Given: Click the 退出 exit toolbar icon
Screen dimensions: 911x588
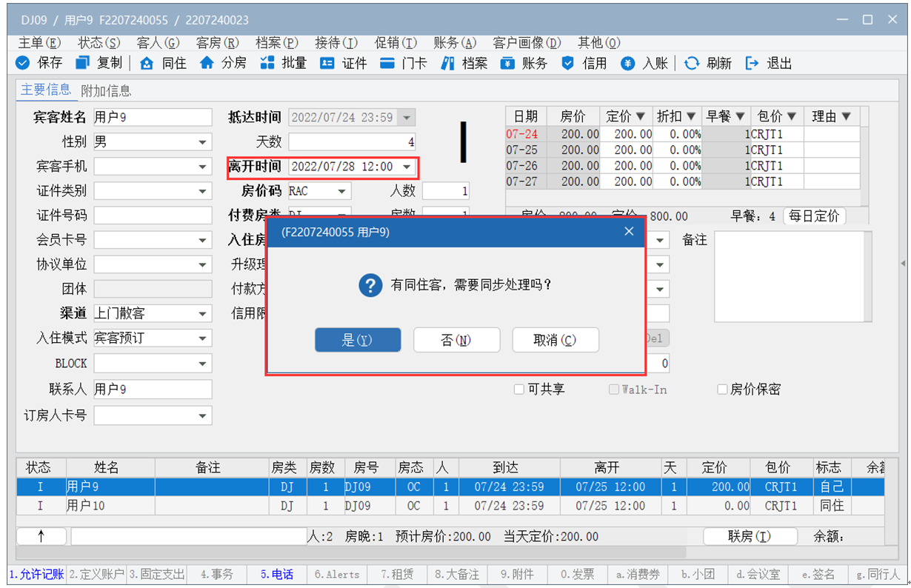Looking at the screenshot, I should (753, 63).
